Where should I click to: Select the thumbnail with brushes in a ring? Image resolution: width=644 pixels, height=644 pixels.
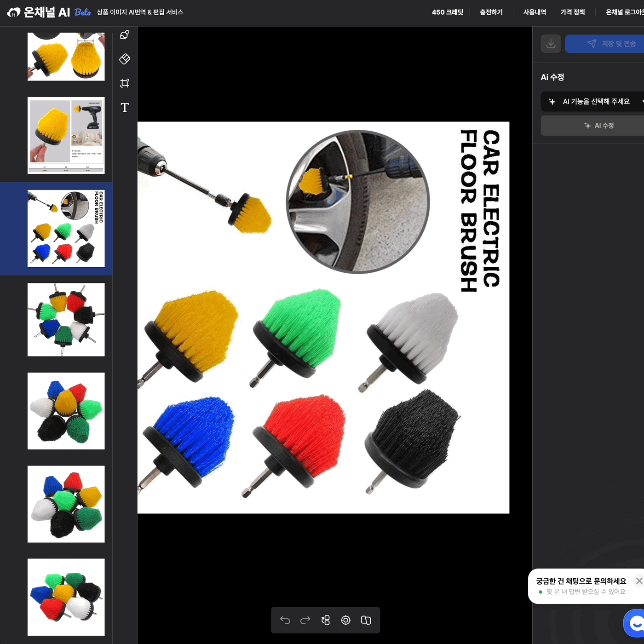[x=66, y=320]
